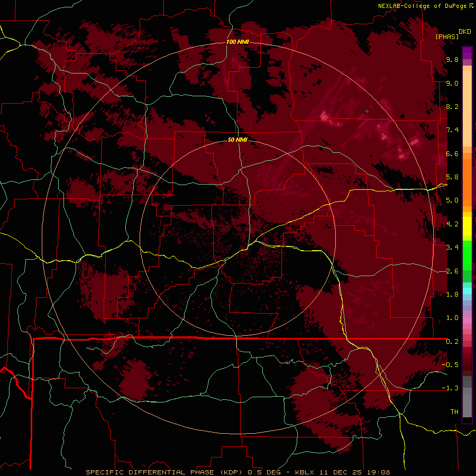
Task: Click the 5.0 scale value
Action: [x=452, y=200]
